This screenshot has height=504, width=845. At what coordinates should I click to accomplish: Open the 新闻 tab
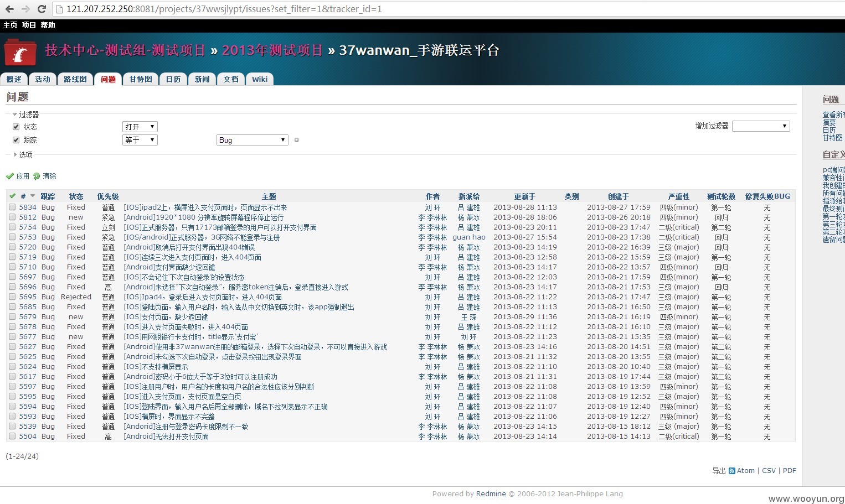202,79
